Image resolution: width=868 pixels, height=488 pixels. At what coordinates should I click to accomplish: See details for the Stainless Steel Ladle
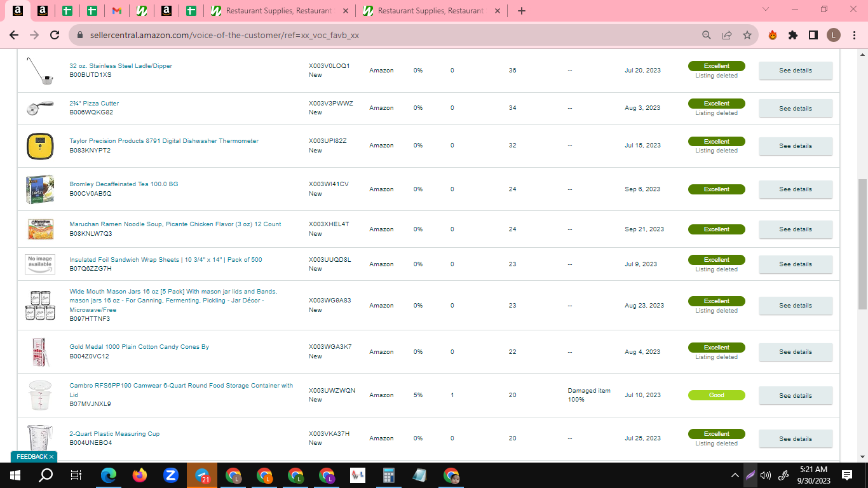(796, 71)
